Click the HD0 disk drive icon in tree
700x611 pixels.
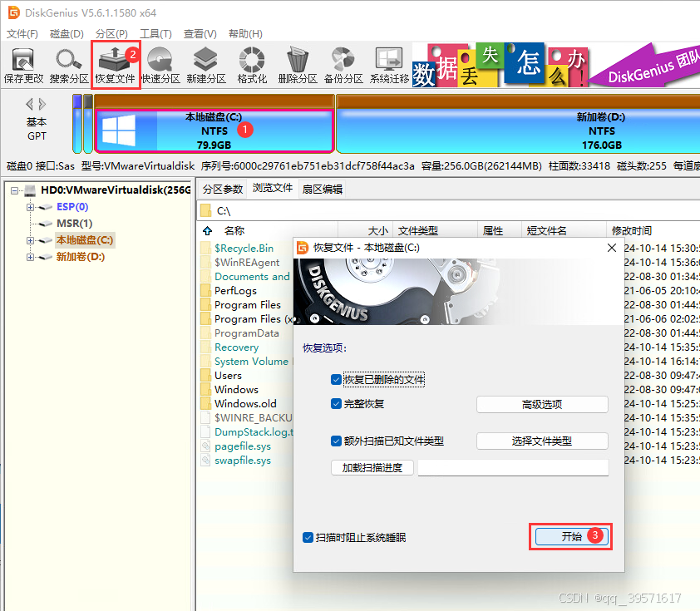[30, 190]
